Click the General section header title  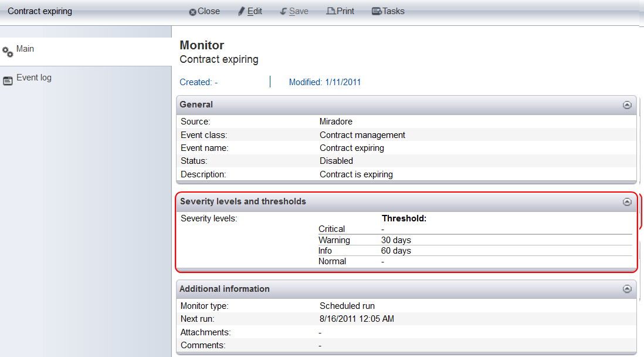click(x=196, y=105)
